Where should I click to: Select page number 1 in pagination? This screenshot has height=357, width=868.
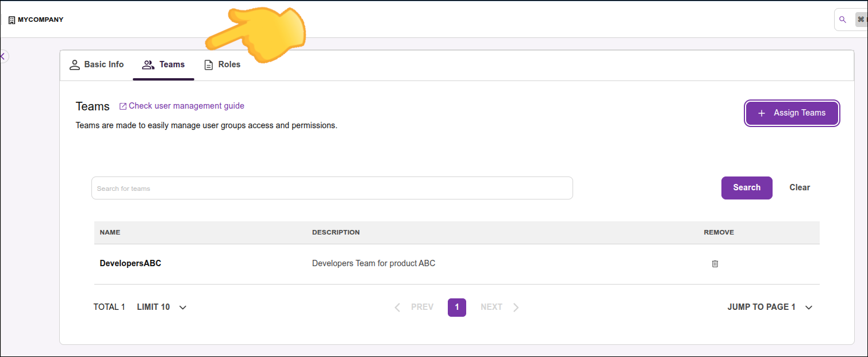[x=457, y=307]
